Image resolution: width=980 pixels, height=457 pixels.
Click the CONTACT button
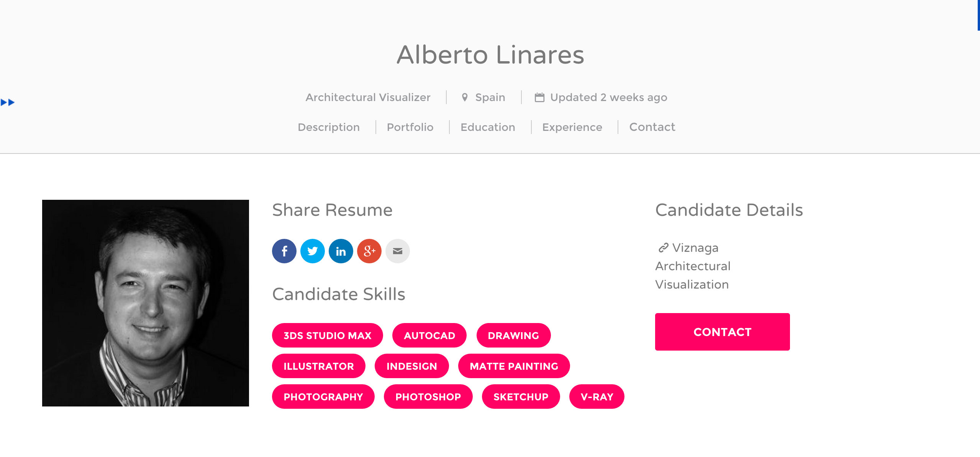721,332
